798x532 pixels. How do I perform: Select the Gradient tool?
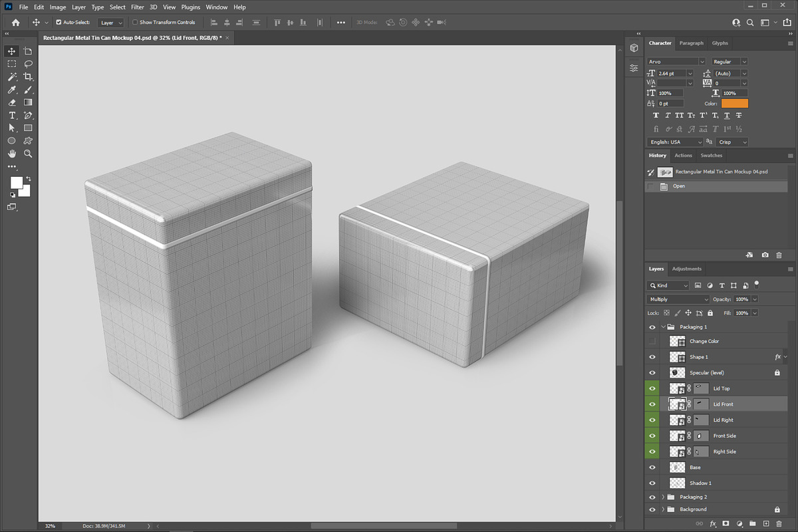(x=28, y=102)
